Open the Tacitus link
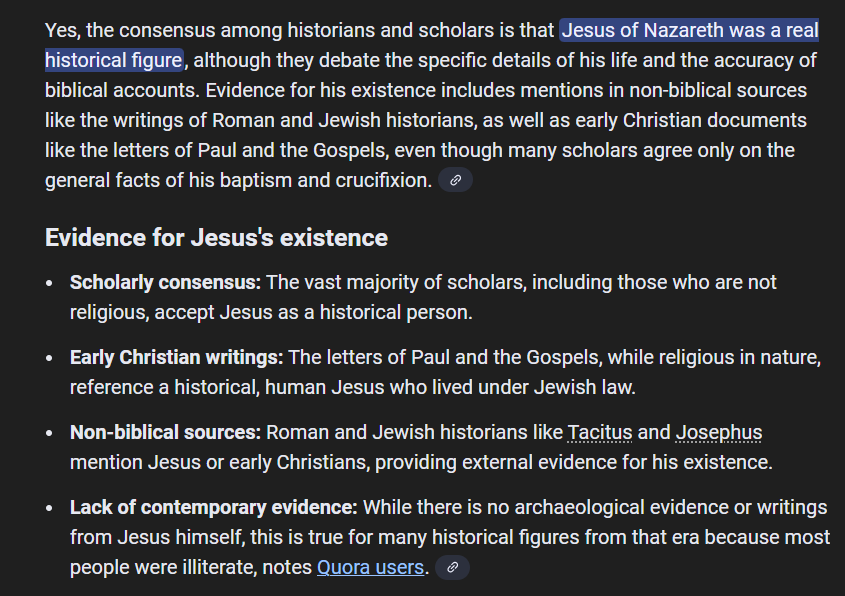The height and width of the screenshot is (596, 845). [x=600, y=433]
